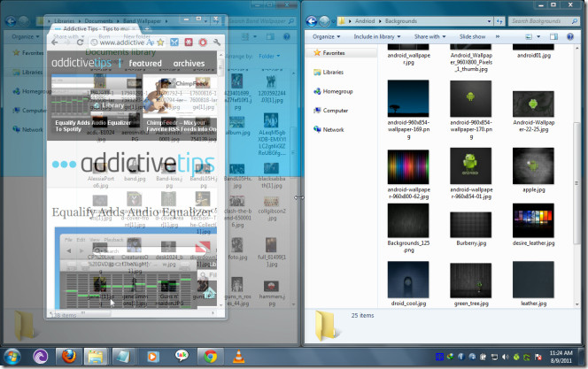Viewport: 588px width, 369px height.
Task: Click Backgrounds breadcrumb in address bar
Action: (401, 21)
